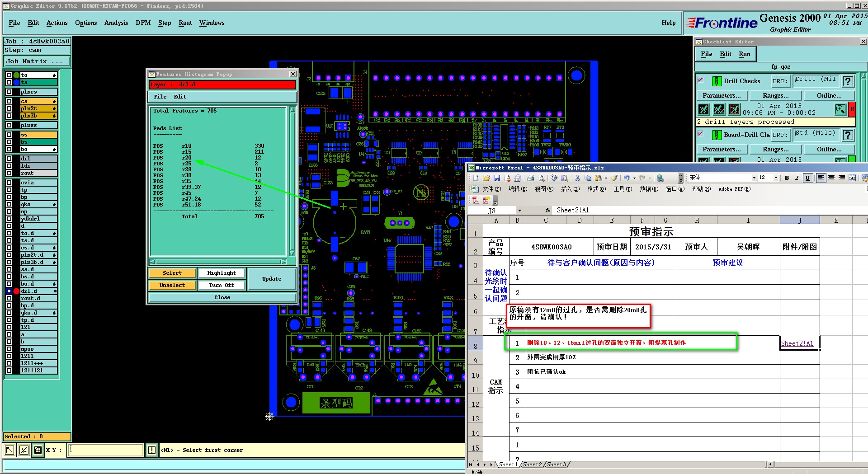Open the Board-Drill Checks ERF selector
The image size is (868, 474).
[780, 135]
